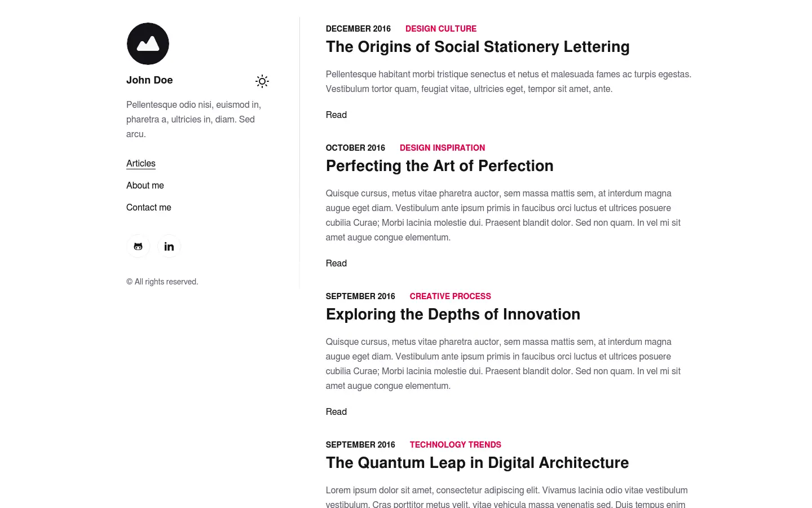Go to the Articles menu item
This screenshot has height=508, width=812.
[141, 164]
